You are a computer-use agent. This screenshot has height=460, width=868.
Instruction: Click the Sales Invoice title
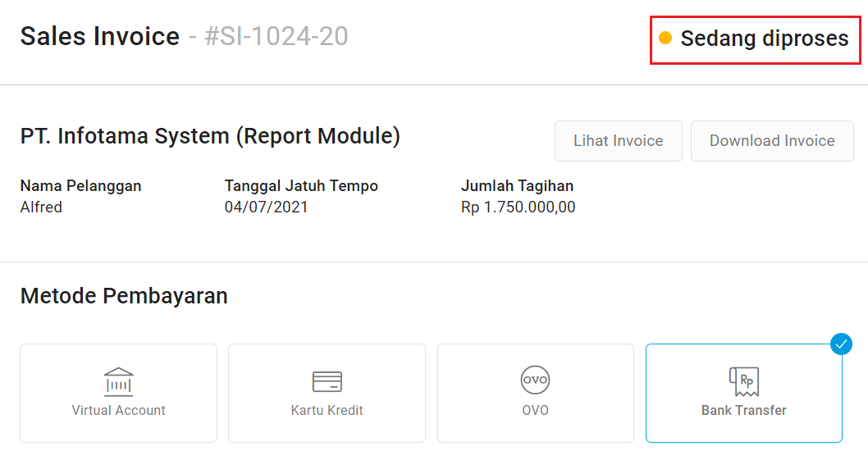(100, 37)
